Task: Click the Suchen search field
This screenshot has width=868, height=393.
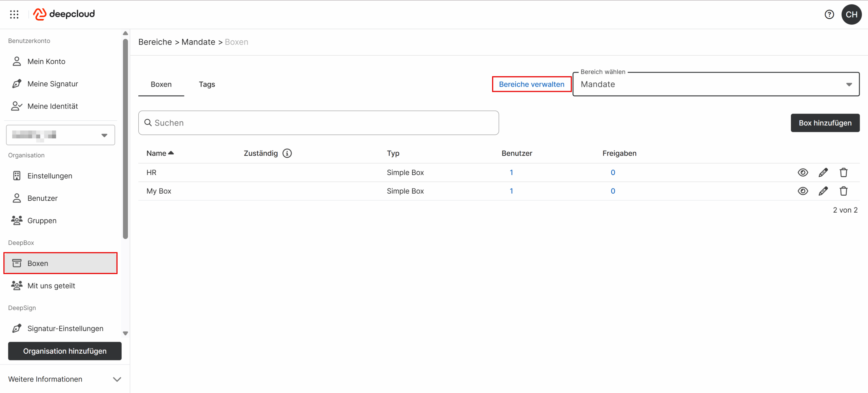Action: 318,123
